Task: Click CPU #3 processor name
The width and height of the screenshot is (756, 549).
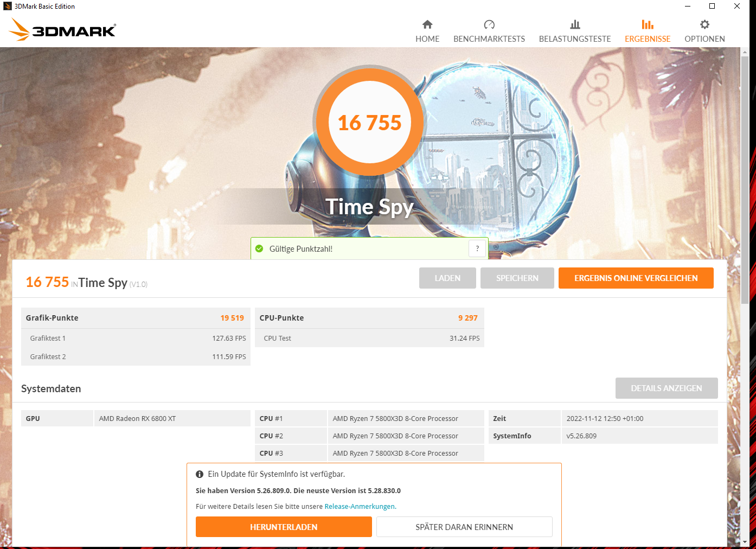Action: [395, 453]
